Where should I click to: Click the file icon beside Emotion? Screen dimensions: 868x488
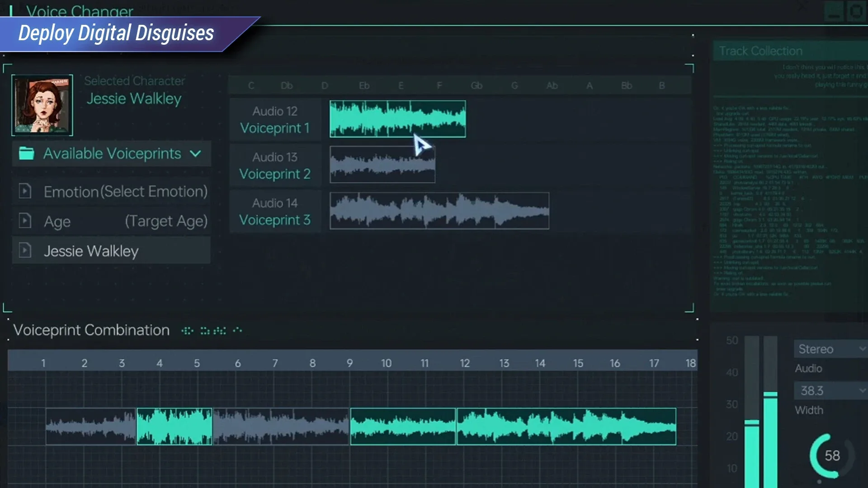[25, 191]
